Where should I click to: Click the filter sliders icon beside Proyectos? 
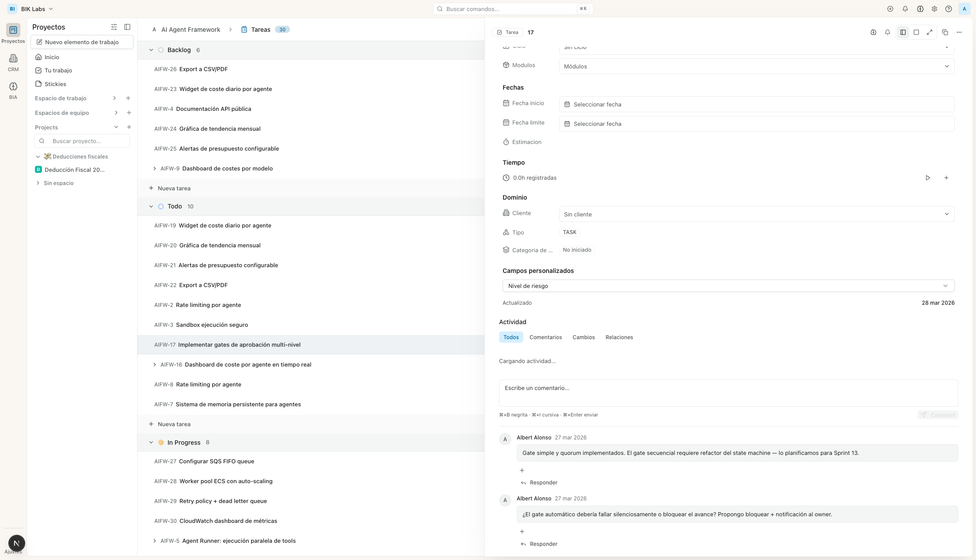[114, 27]
